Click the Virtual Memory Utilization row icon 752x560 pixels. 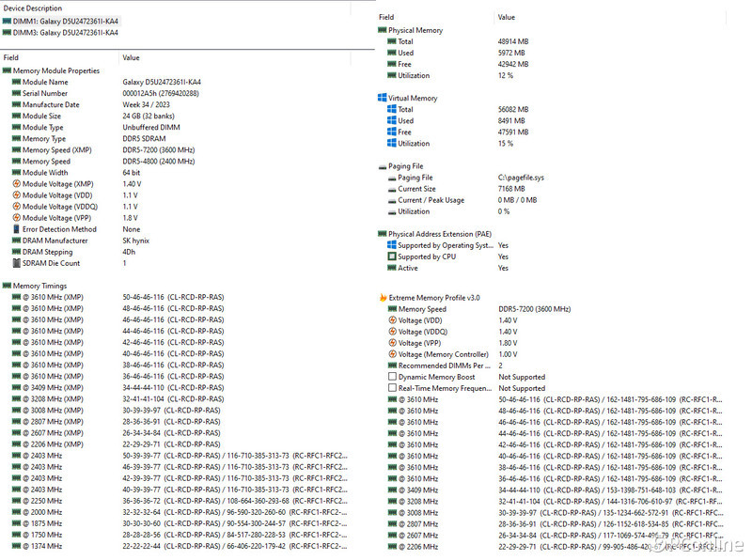[392, 143]
